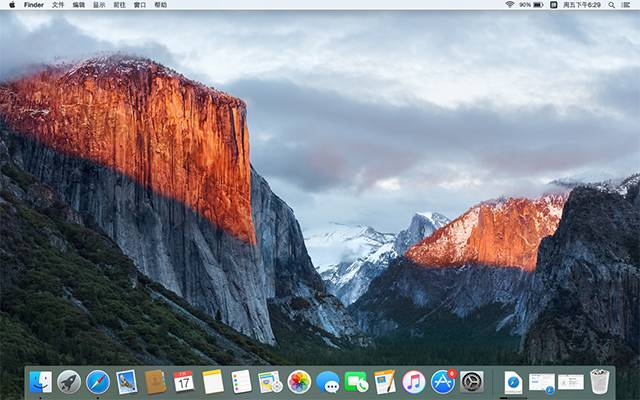Launch Photos app from the dock

pos(299,381)
